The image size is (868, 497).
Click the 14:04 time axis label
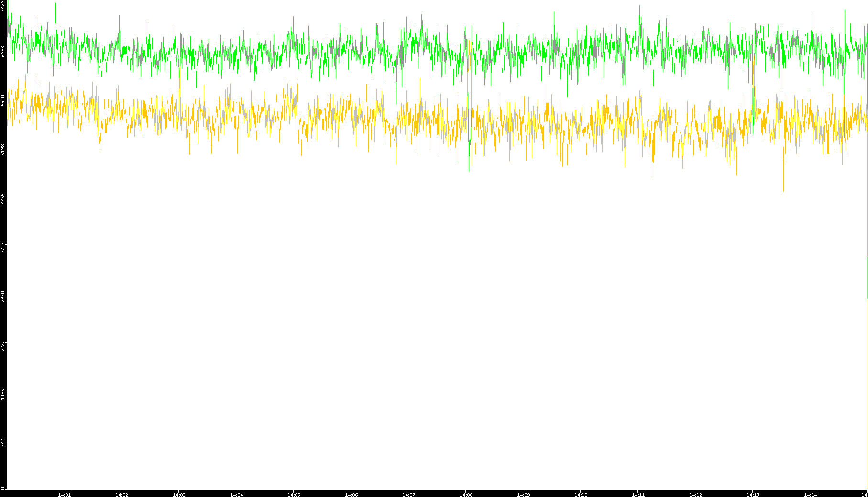pyautogui.click(x=236, y=495)
